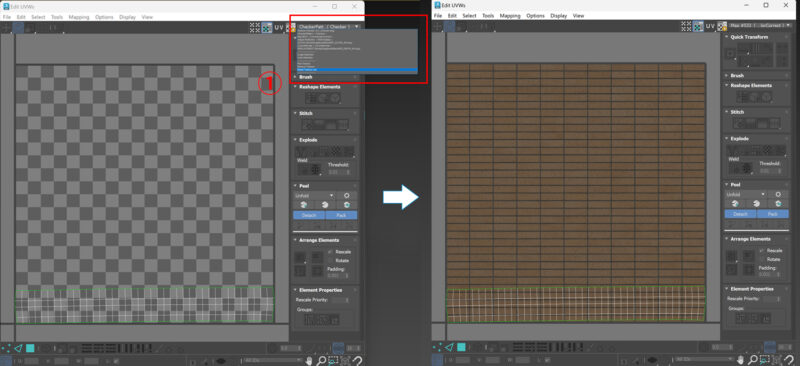Activate Pan hand tool in right window
The width and height of the screenshot is (800, 366).
(740, 361)
